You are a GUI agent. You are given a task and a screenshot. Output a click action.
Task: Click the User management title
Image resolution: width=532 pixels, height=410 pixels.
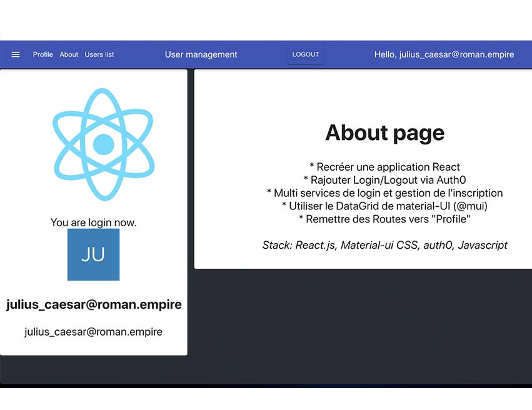click(x=201, y=54)
